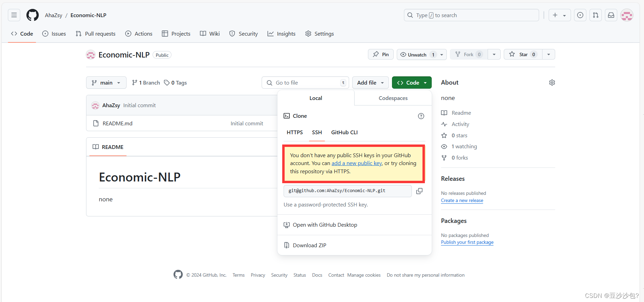Open the footer Docs link
The width and height of the screenshot is (644, 302).
317,275
